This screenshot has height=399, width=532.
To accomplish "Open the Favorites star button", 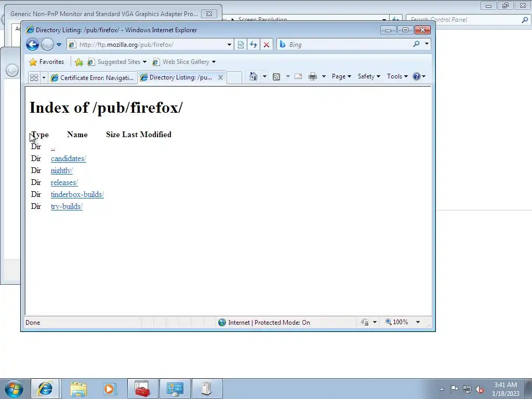I will point(46,62).
